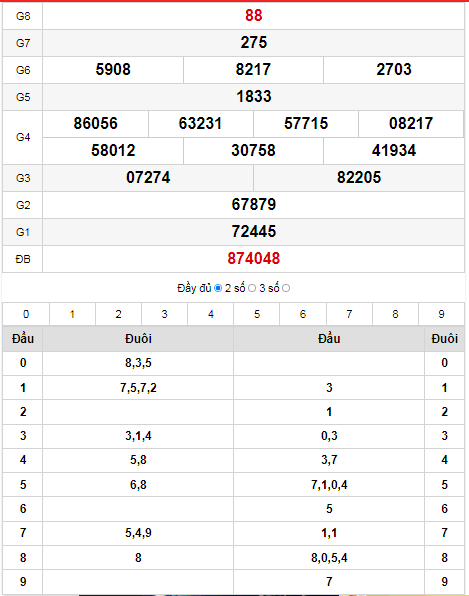Filter results by digit 0 tab
469x596 pixels.
26,314
